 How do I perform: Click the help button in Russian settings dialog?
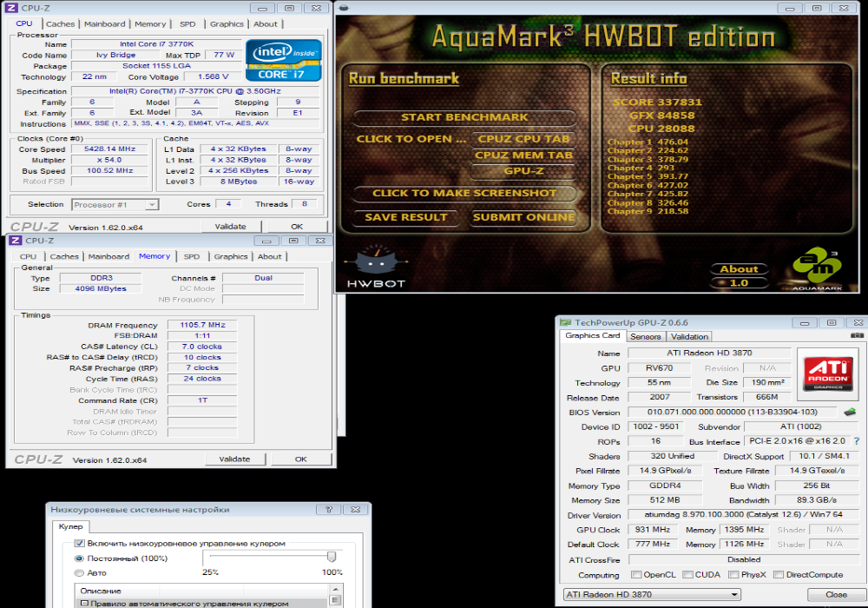[x=329, y=510]
